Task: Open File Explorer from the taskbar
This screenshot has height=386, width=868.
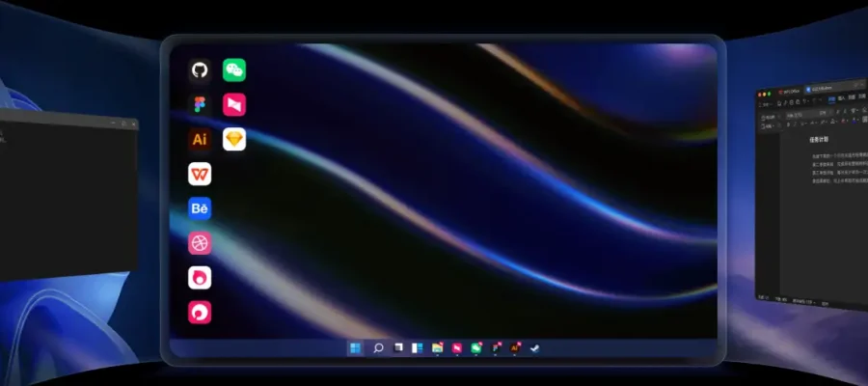Action: point(437,348)
